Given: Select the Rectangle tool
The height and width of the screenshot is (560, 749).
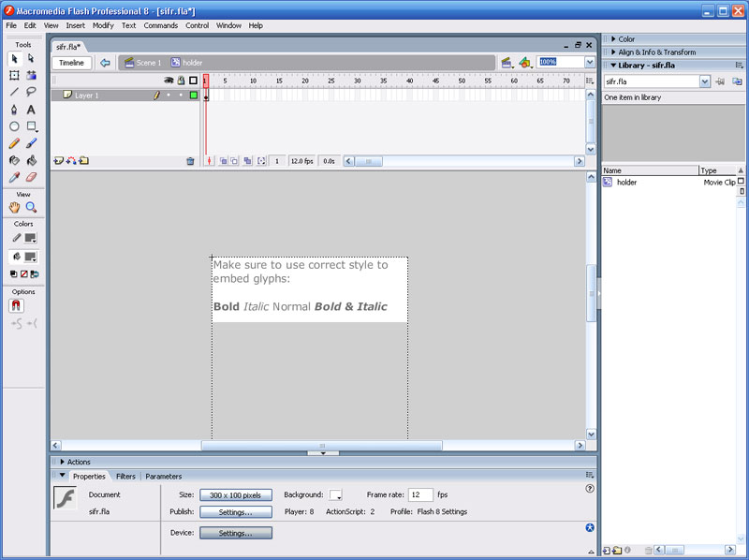Looking at the screenshot, I should pos(31,126).
